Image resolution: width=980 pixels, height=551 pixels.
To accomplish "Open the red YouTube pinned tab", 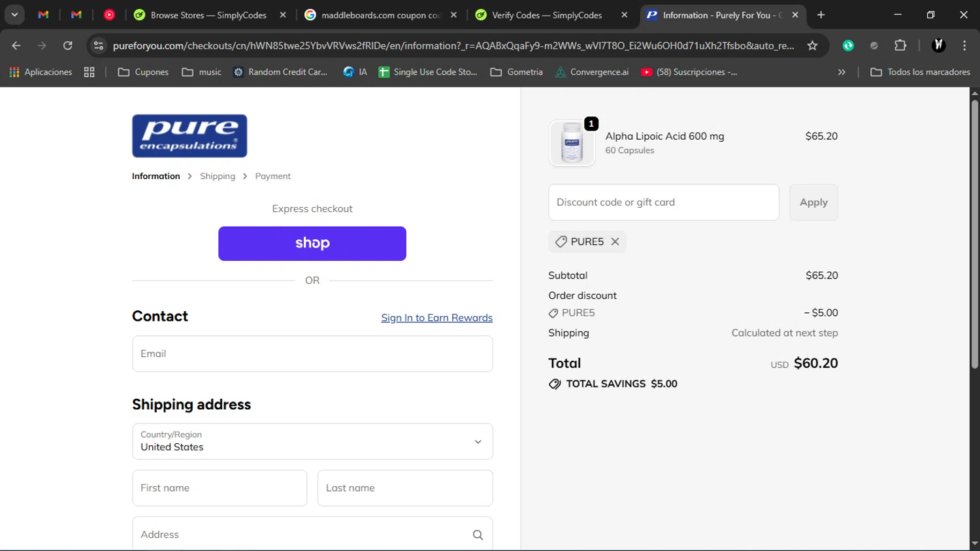I will [x=109, y=14].
